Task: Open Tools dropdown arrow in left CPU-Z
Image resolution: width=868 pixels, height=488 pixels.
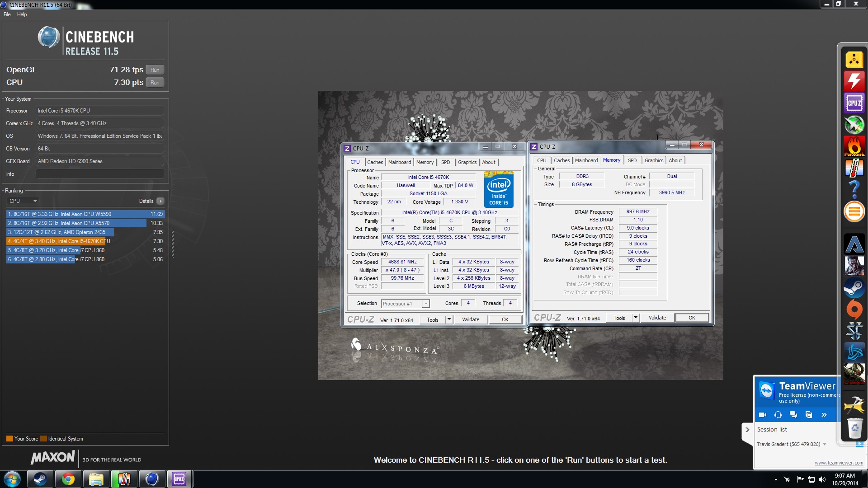Action: click(x=449, y=319)
